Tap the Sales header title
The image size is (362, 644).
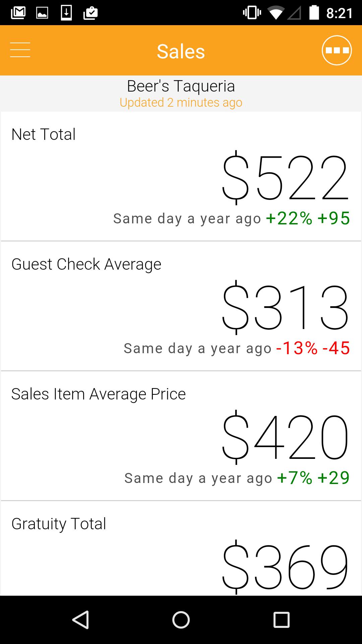coord(181,51)
